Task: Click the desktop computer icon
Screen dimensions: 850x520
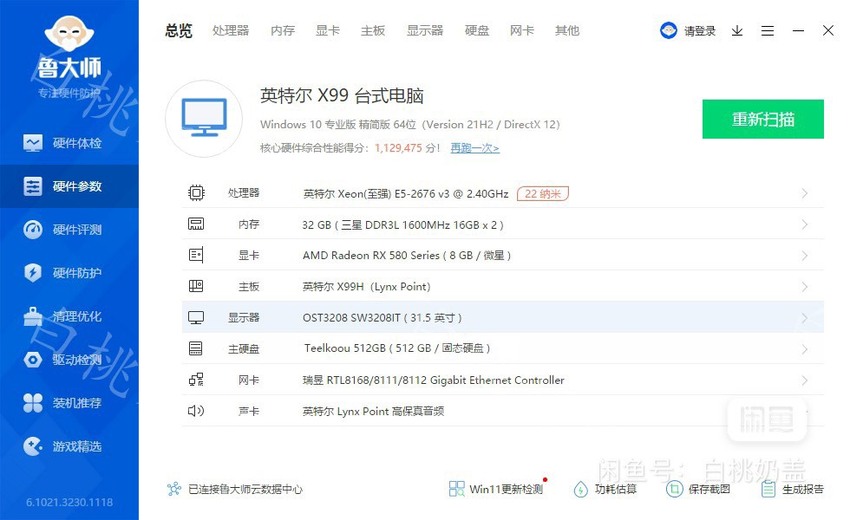Action: coord(204,118)
